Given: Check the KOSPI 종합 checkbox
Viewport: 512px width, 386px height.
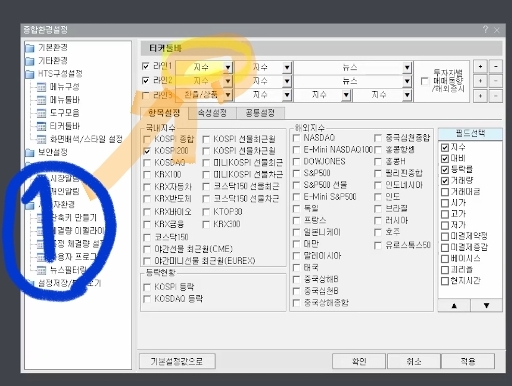Looking at the screenshot, I should click(x=147, y=139).
